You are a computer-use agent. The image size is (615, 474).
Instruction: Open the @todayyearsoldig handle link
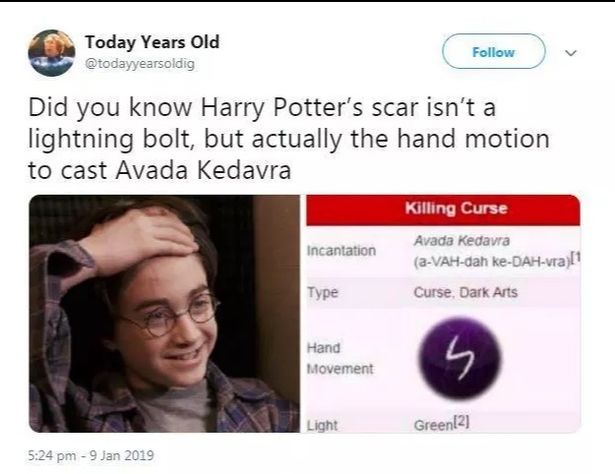(140, 64)
